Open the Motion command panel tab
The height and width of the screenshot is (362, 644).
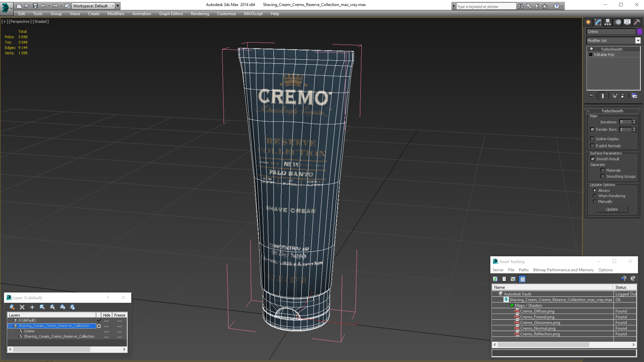tap(618, 22)
